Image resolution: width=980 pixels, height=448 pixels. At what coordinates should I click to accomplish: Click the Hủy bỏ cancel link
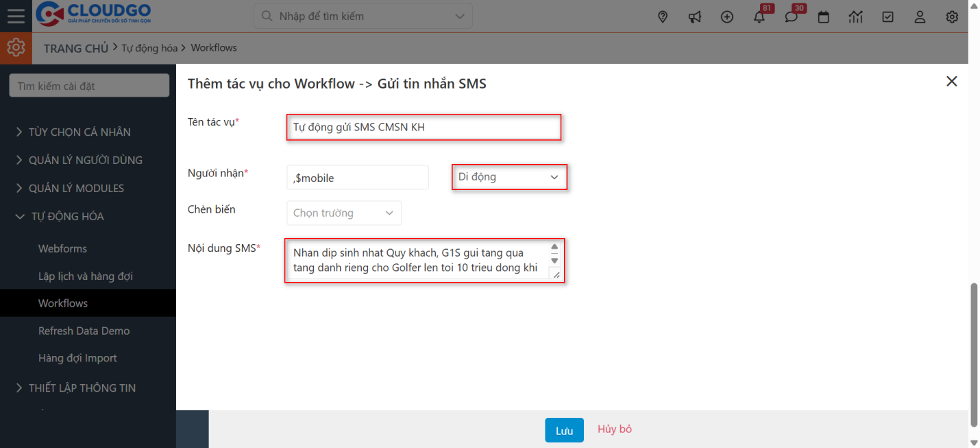tap(614, 429)
